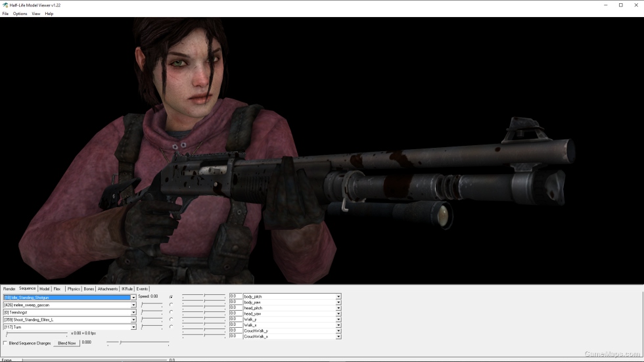
Task: Click the body_pitch value field
Action: click(235, 296)
